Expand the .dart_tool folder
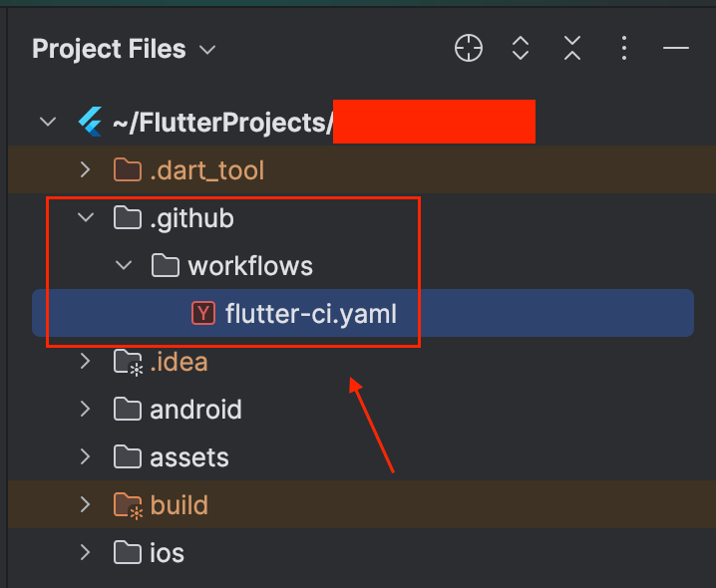 (x=86, y=169)
